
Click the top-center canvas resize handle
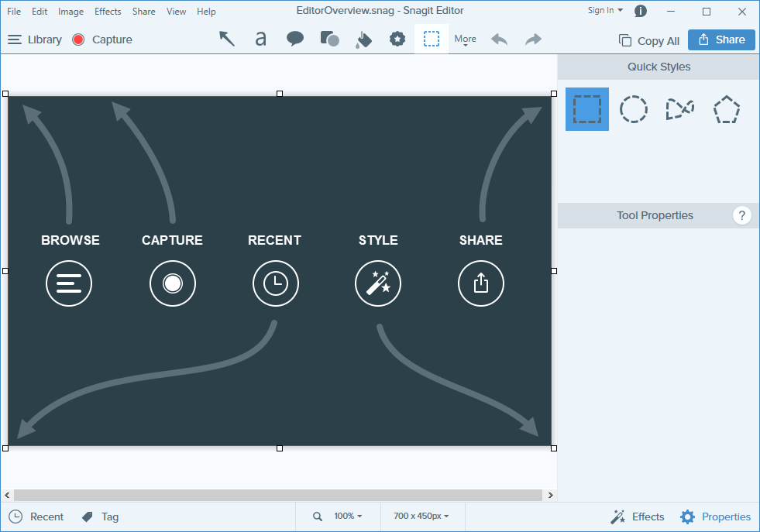point(280,94)
